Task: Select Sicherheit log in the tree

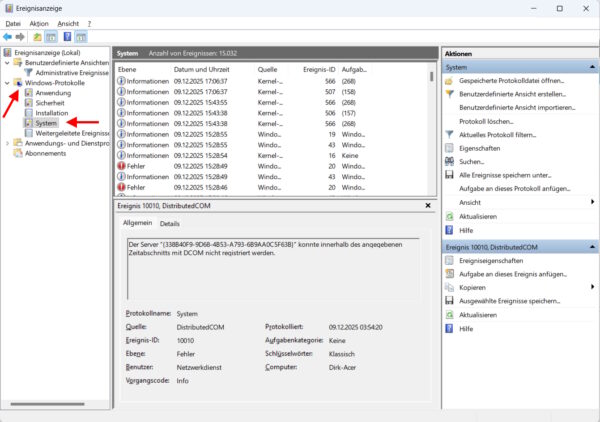Action: (50, 103)
